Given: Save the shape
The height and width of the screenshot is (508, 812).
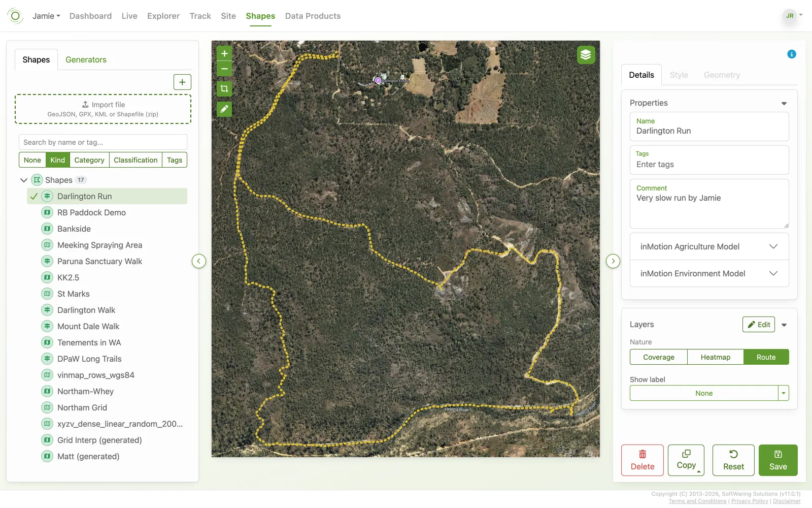Looking at the screenshot, I should [778, 460].
